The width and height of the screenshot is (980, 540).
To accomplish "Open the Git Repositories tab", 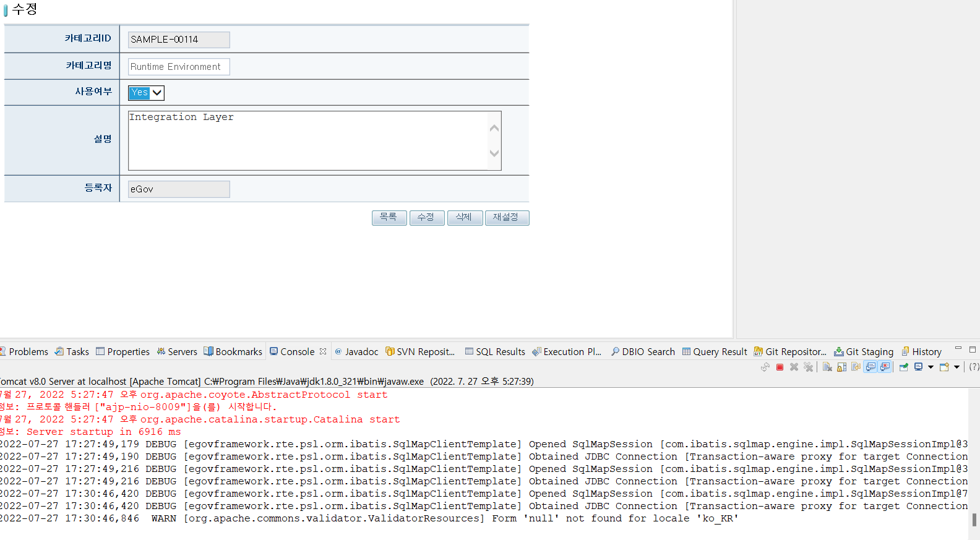I will pyautogui.click(x=790, y=352).
